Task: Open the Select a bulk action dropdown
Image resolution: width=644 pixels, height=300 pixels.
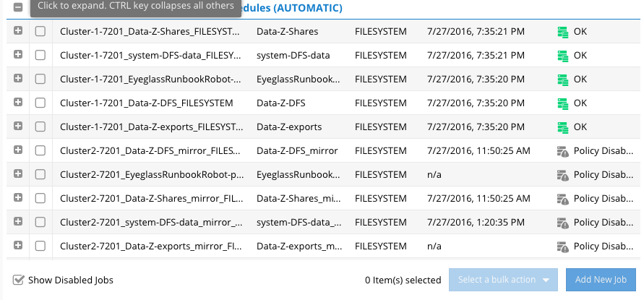Action: pos(503,280)
